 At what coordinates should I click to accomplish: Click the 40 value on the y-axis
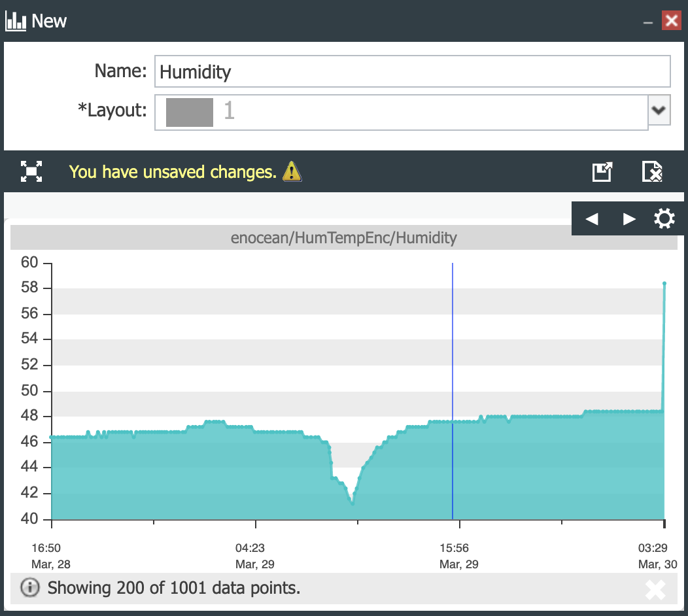[29, 519]
